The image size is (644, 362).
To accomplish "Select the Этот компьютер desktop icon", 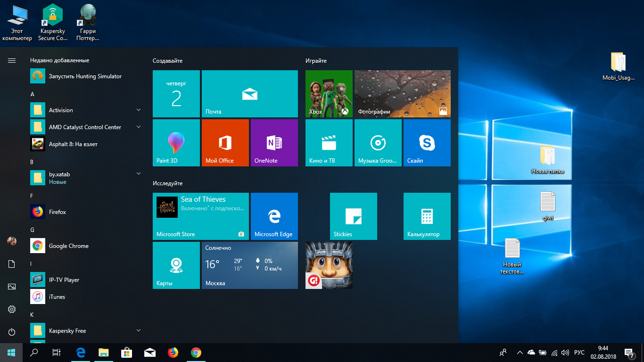I will [x=17, y=24].
